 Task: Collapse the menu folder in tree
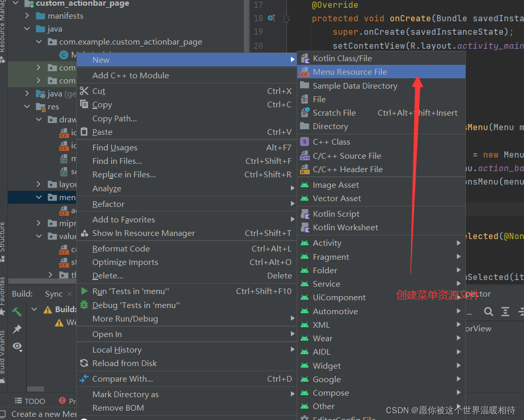(39, 197)
